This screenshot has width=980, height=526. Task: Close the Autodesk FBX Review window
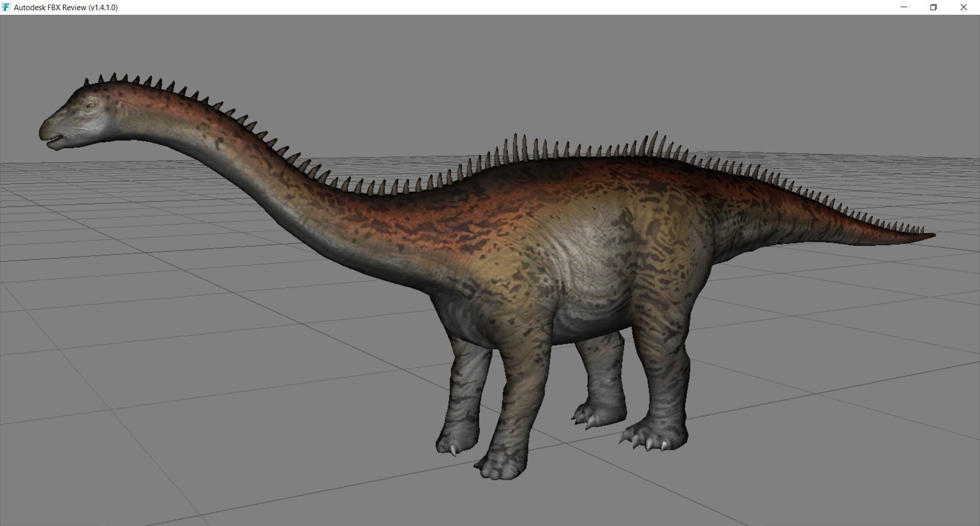(x=964, y=7)
